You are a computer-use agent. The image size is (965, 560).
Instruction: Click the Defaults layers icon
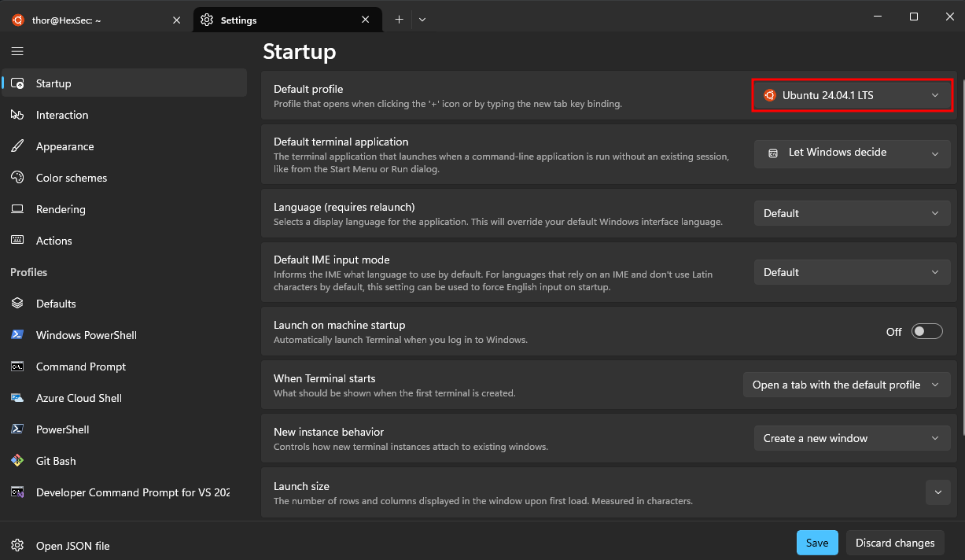[17, 304]
